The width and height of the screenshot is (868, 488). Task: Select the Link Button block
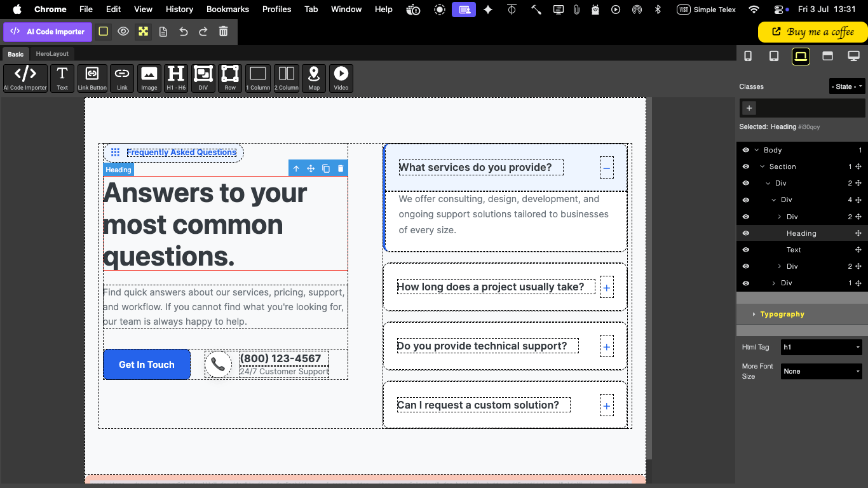point(92,78)
